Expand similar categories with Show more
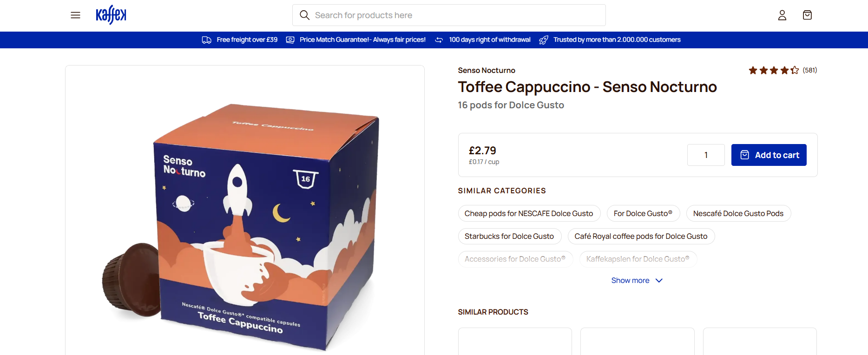Screen dimensions: 868x355 coord(630,281)
